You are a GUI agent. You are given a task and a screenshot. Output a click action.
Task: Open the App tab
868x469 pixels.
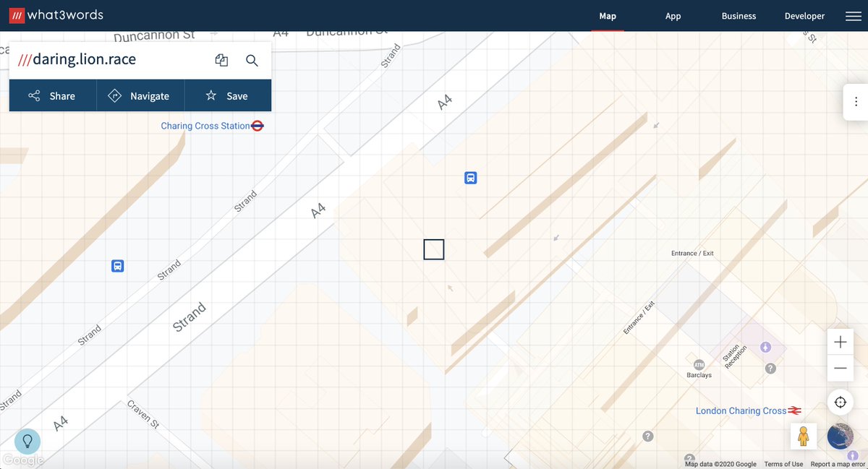[673, 16]
